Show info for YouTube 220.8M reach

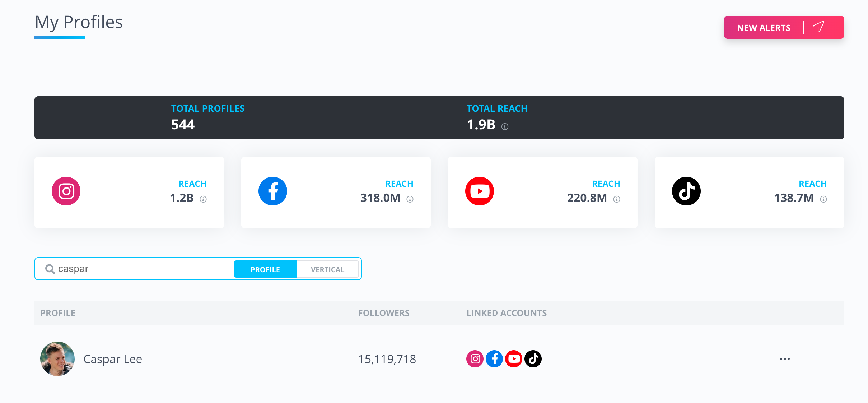[617, 199]
